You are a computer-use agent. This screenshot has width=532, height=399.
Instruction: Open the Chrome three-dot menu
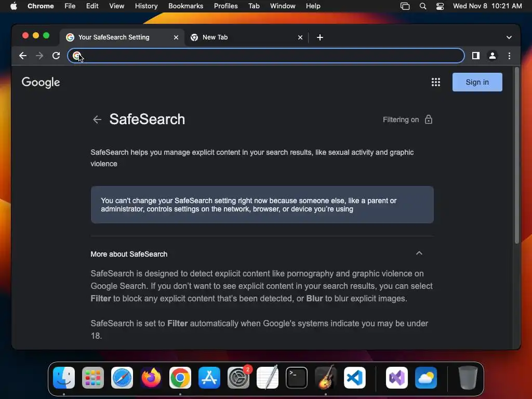509,56
